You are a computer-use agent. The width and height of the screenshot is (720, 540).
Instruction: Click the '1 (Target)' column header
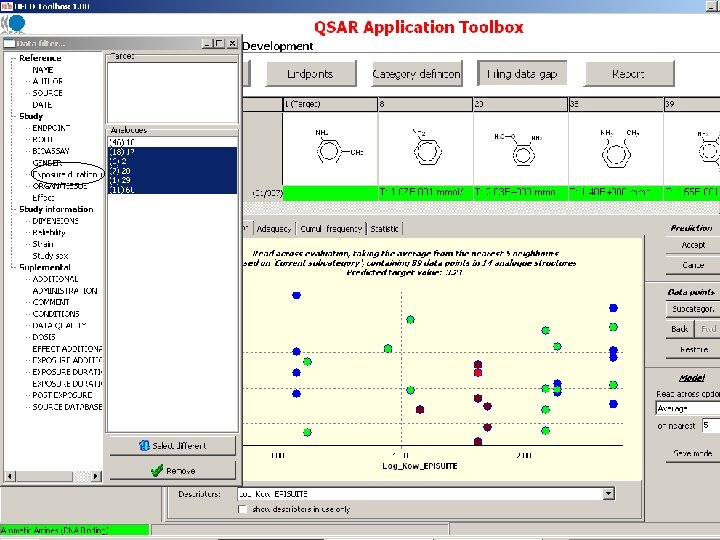[330, 104]
